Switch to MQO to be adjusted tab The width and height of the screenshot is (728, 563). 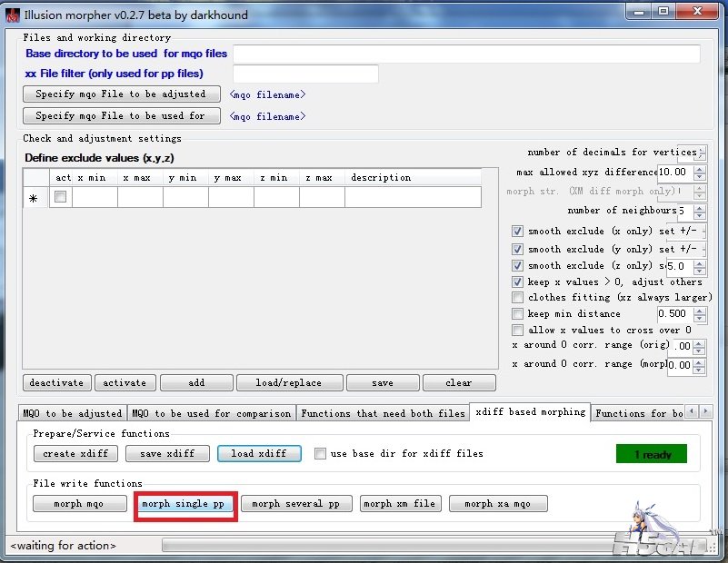click(x=72, y=413)
